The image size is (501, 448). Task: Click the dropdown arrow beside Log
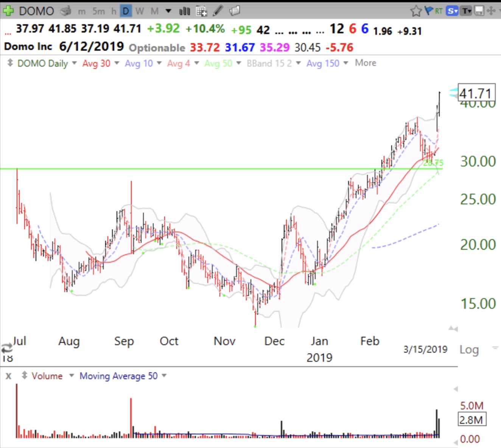pos(495,347)
